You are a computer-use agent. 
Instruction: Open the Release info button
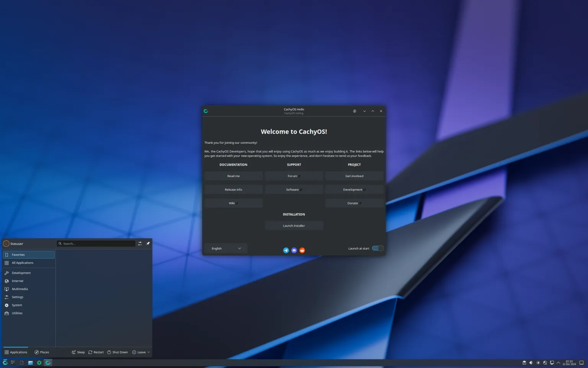coord(233,190)
